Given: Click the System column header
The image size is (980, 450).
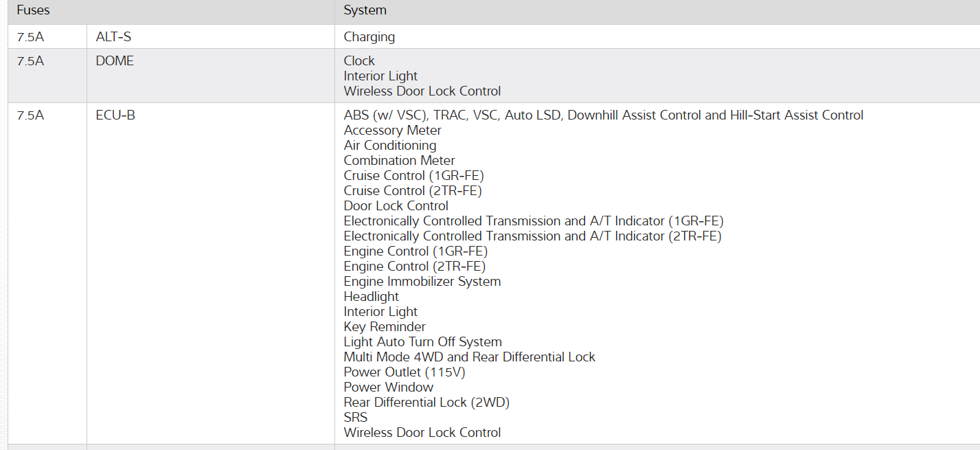Looking at the screenshot, I should point(365,11).
